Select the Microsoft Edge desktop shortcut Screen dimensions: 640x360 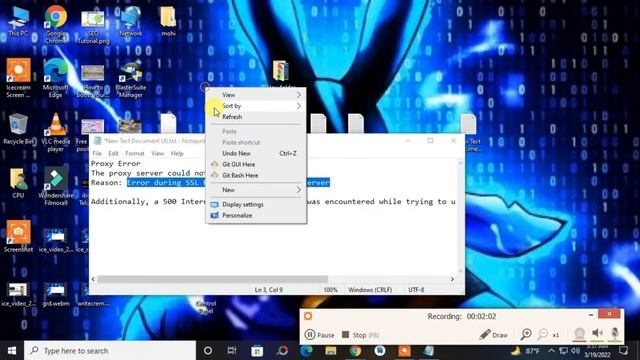coord(56,78)
